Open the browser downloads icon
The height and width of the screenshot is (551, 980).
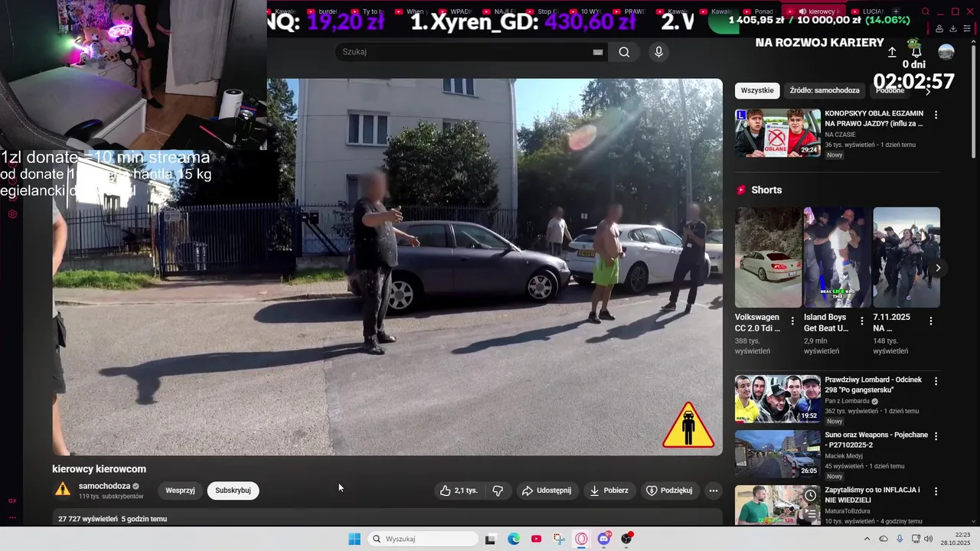tap(952, 28)
